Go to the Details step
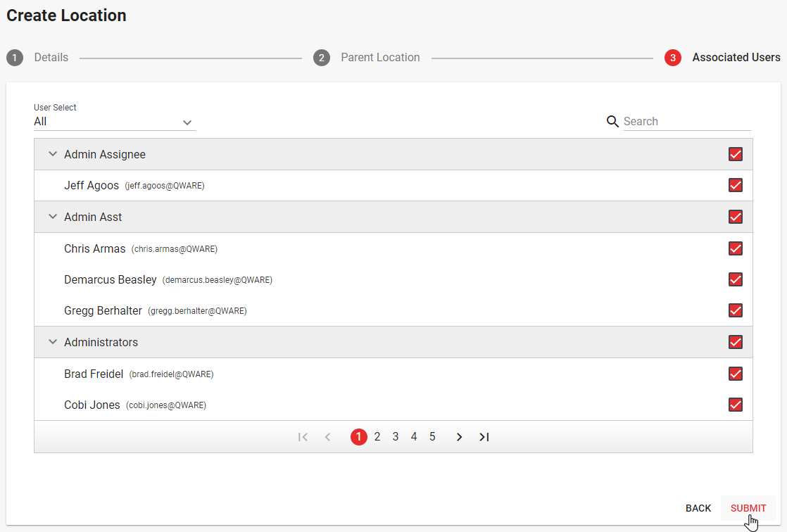Screen dimensions: 787x532 click(51, 58)
